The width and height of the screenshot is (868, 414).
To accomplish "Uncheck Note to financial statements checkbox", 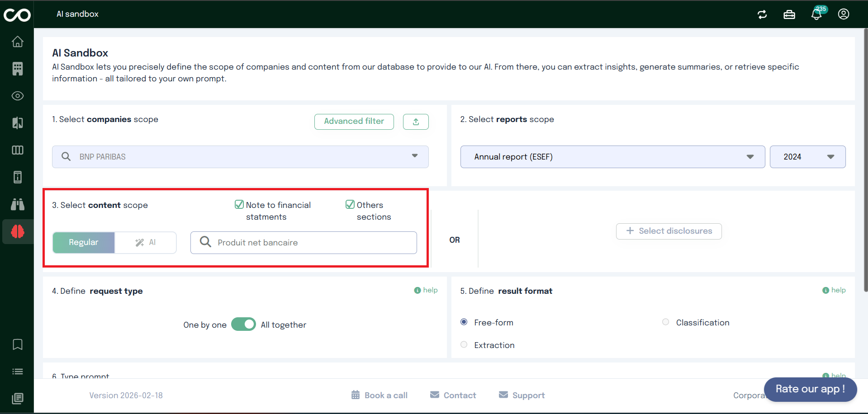I will coord(239,205).
